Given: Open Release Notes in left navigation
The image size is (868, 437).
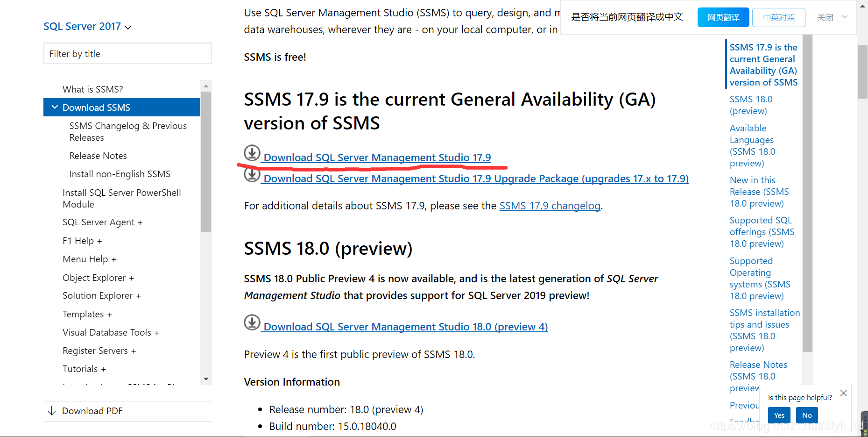Looking at the screenshot, I should tap(98, 156).
